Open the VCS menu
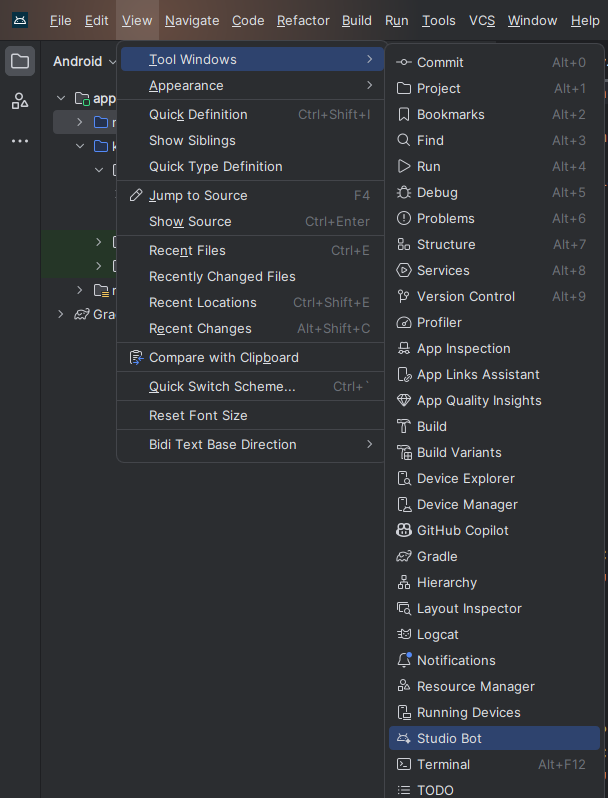608x798 pixels. (482, 21)
